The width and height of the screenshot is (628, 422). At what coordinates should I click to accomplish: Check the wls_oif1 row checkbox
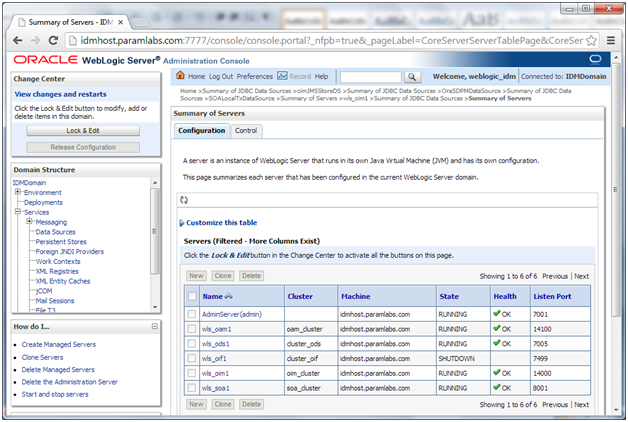pos(192,358)
